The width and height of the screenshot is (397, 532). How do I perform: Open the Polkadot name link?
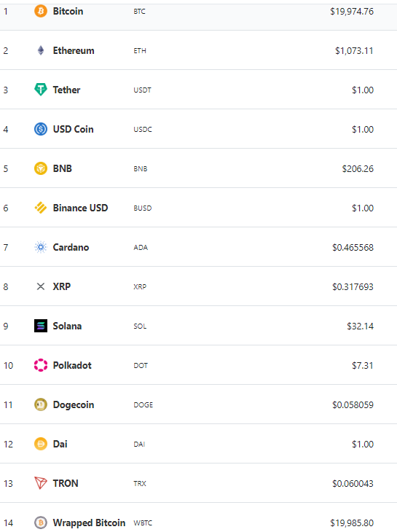click(x=72, y=365)
